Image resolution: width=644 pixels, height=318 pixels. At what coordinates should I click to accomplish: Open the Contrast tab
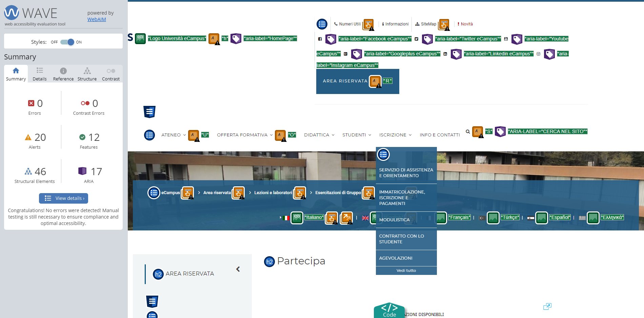[110, 74]
